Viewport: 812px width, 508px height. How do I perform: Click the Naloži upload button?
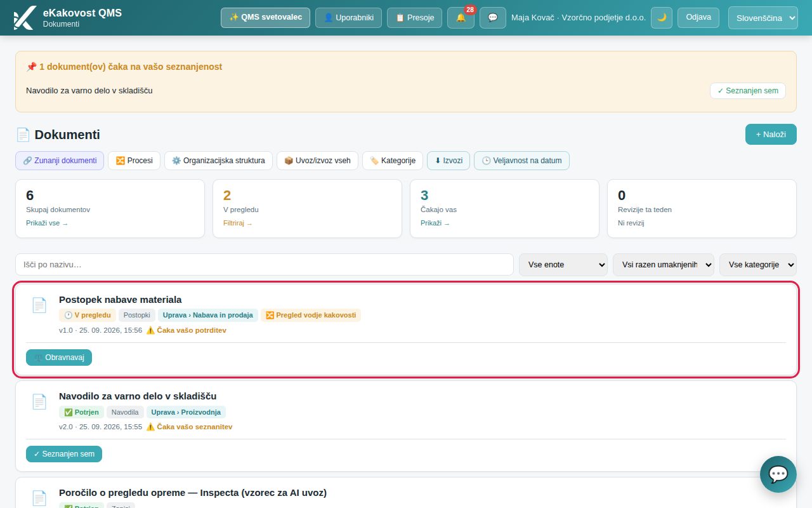tap(771, 135)
